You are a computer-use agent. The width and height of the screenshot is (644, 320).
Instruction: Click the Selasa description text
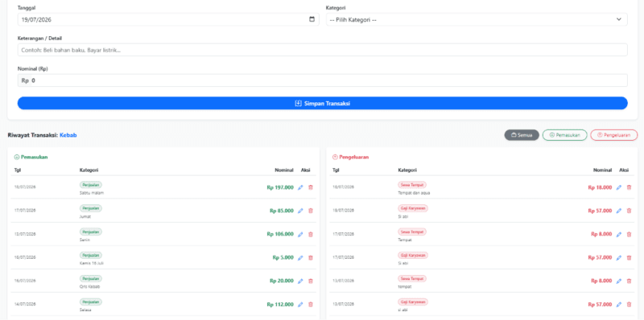pos(85,310)
